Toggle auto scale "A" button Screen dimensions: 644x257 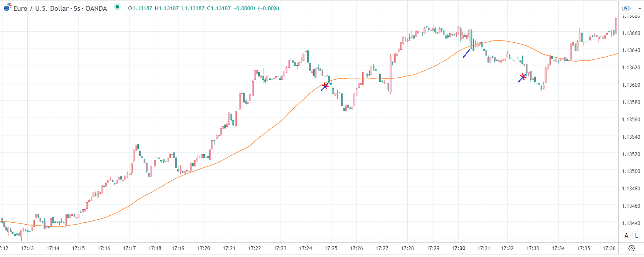(x=626, y=235)
